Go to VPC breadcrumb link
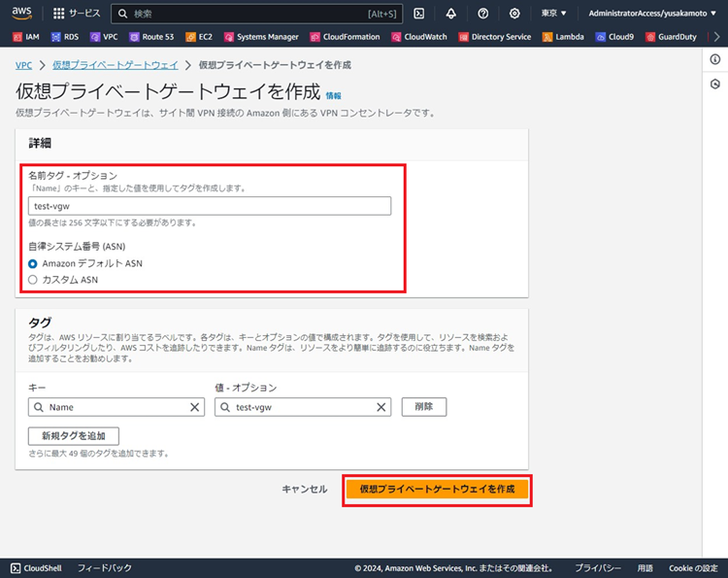 24,65
